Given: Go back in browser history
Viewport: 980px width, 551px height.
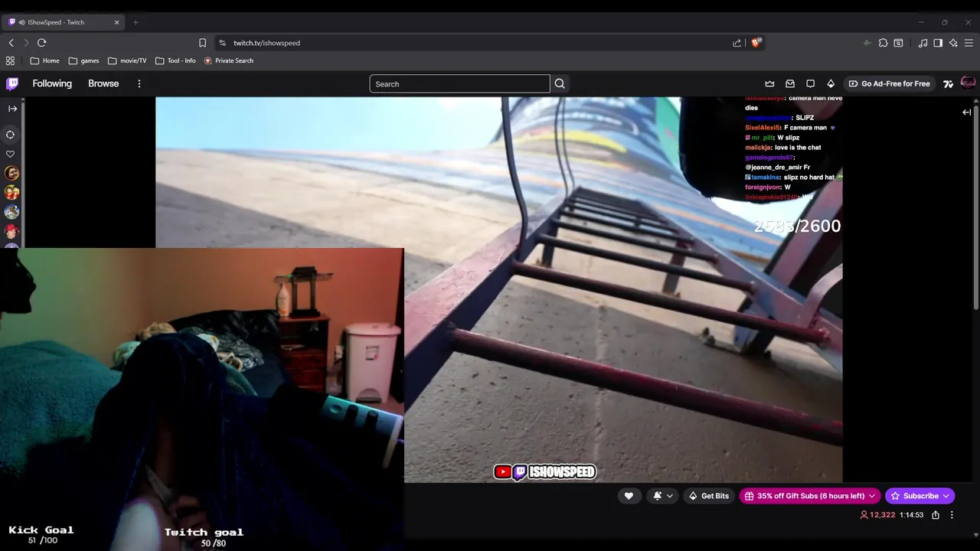Looking at the screenshot, I should click(x=11, y=43).
